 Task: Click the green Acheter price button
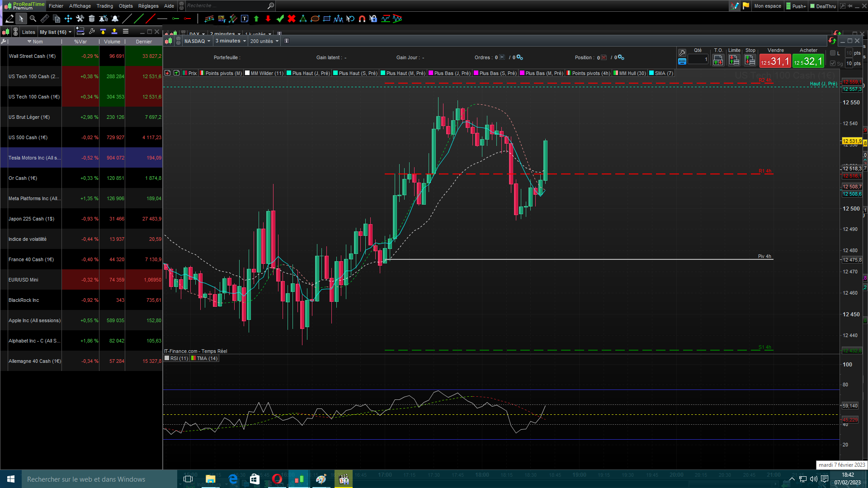click(808, 61)
